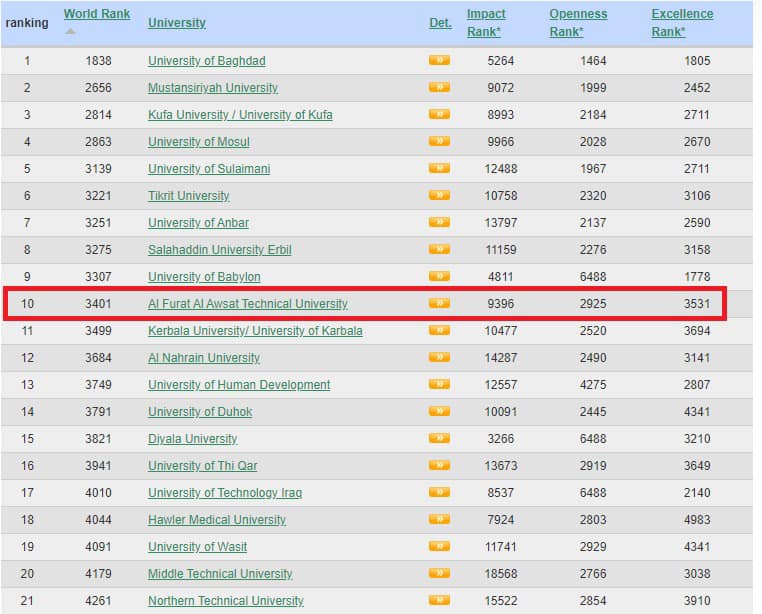Open the University of Mosul link

click(198, 142)
